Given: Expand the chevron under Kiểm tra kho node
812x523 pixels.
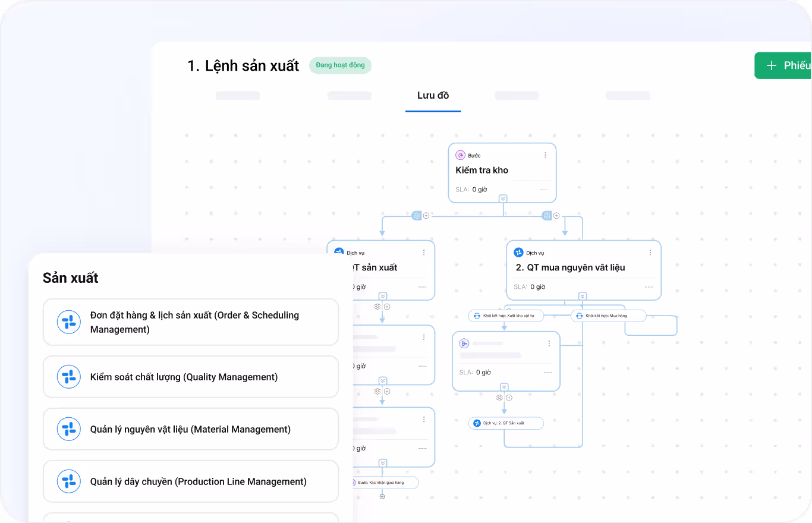Looking at the screenshot, I should [503, 199].
